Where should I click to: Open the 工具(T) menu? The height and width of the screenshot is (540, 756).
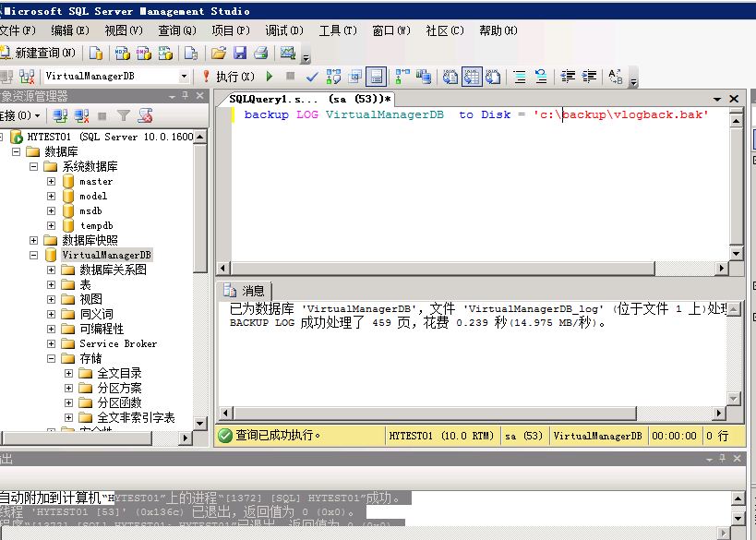(x=337, y=30)
